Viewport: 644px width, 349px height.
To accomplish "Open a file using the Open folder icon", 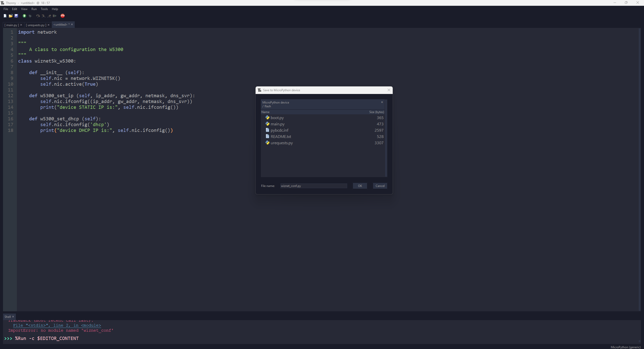I will 11,16.
